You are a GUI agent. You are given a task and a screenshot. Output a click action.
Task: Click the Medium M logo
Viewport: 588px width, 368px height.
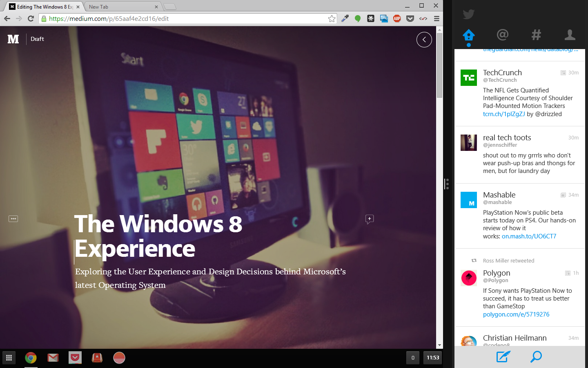[13, 39]
